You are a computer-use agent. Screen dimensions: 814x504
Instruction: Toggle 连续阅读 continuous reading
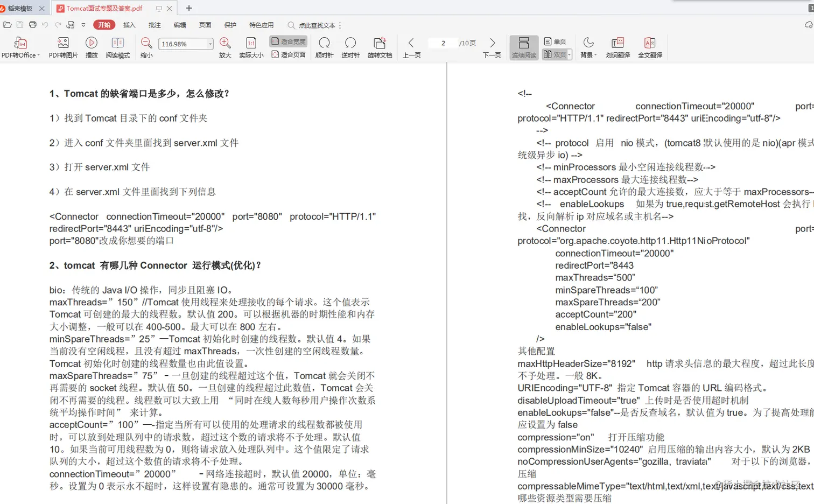(524, 47)
